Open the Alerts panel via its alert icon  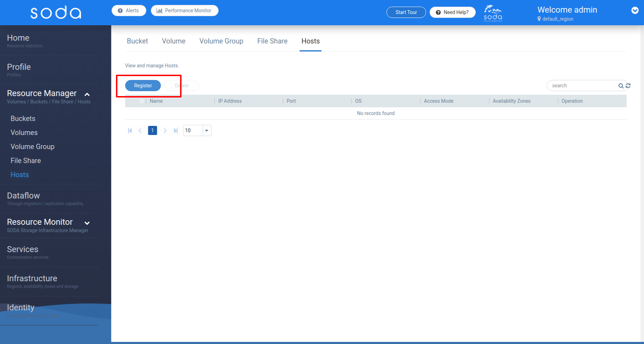pos(119,11)
